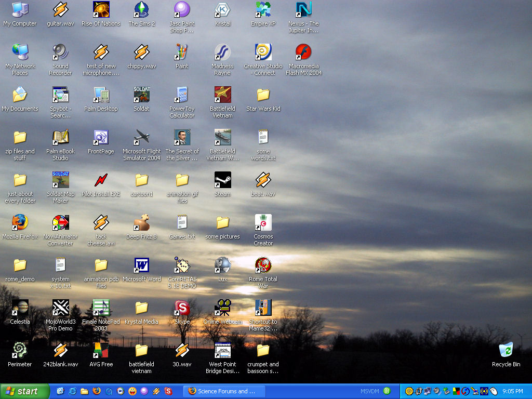
Task: Click the Battlefield Vietnam game shortcut
Action: click(222, 95)
